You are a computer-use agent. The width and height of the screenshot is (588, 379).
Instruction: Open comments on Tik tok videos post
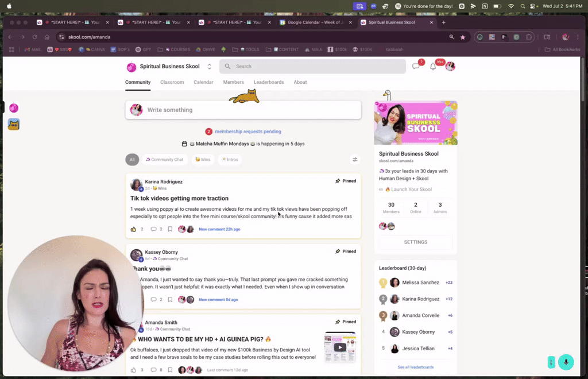click(153, 229)
